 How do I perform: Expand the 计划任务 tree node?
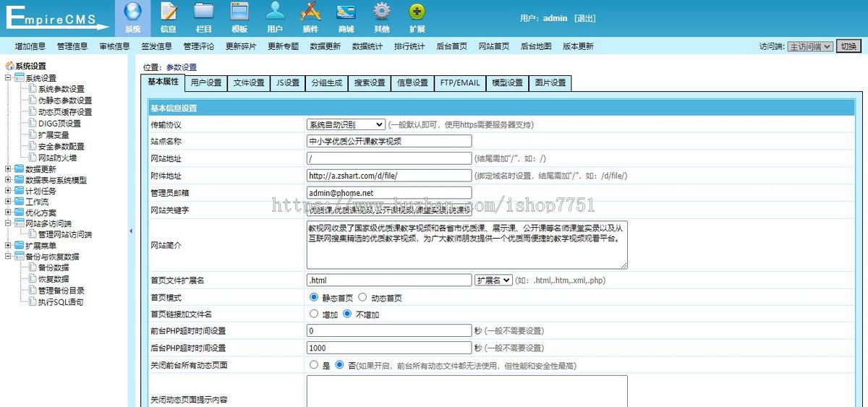tap(8, 192)
